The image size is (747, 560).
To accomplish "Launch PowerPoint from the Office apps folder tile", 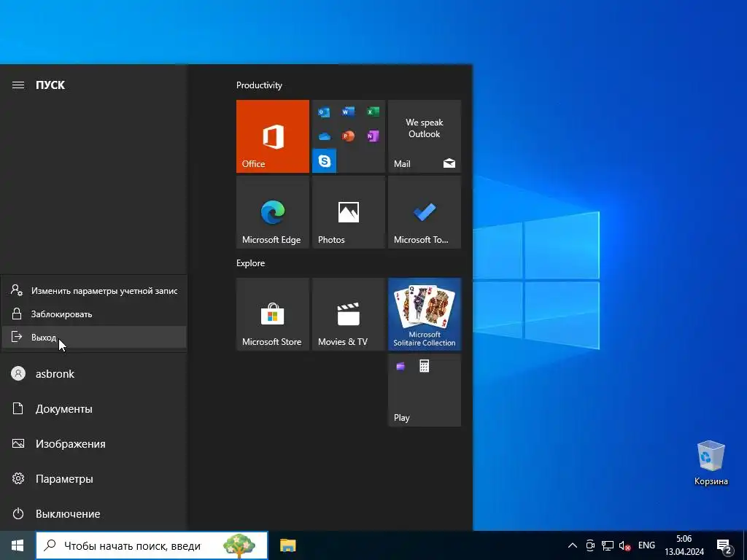I will 348,136.
